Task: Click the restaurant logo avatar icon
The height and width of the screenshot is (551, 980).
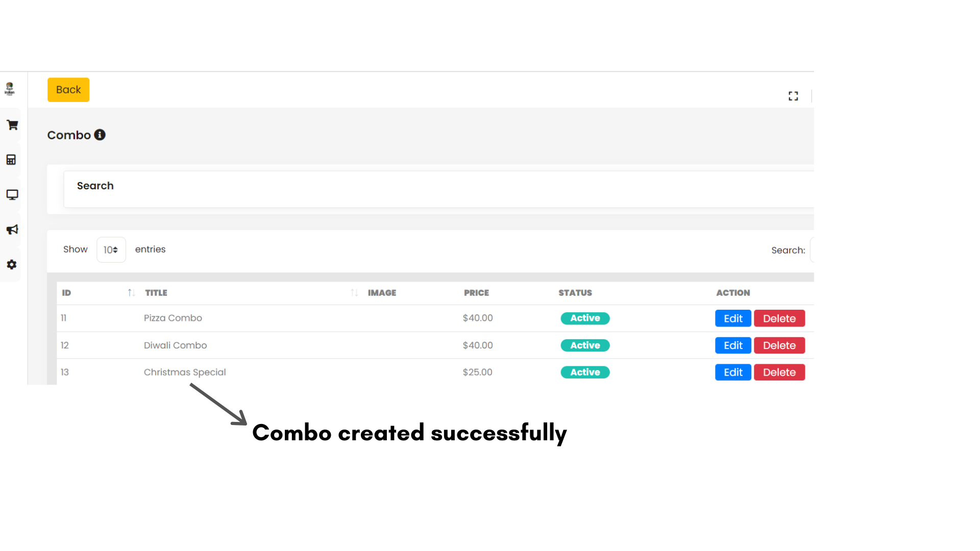Action: (x=10, y=89)
